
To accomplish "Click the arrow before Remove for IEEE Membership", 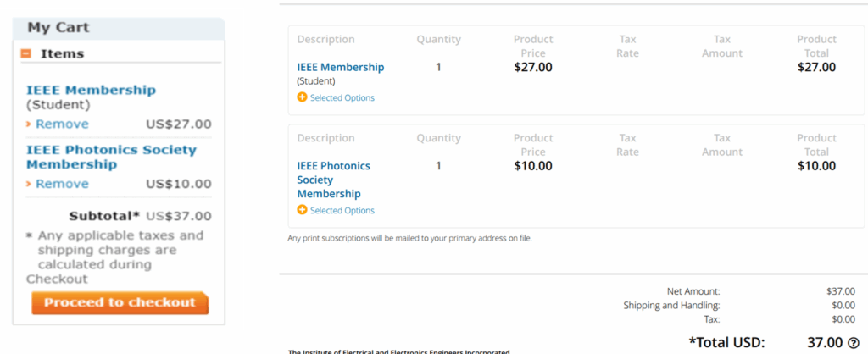I will 29,124.
